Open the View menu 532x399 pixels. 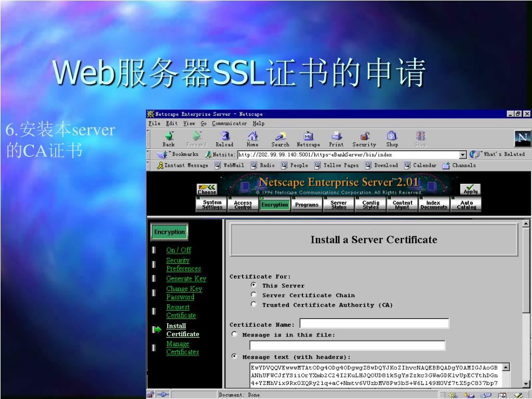pos(189,124)
